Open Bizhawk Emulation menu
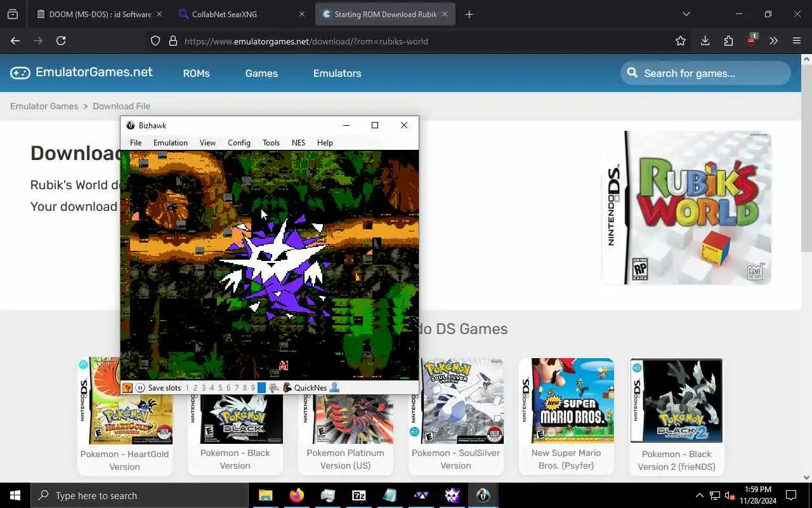 click(171, 143)
